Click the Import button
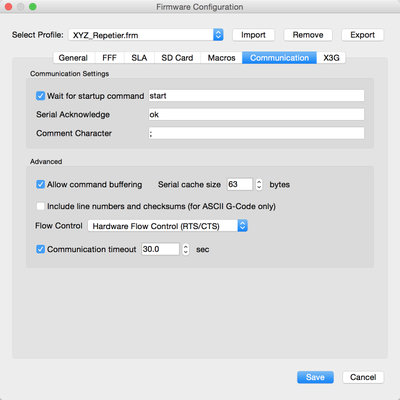The width and height of the screenshot is (400, 400). pyautogui.click(x=253, y=35)
